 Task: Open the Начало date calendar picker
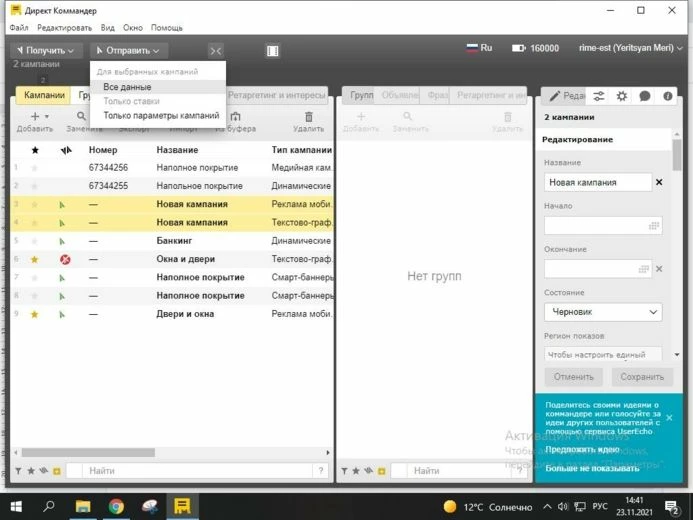coord(654,226)
